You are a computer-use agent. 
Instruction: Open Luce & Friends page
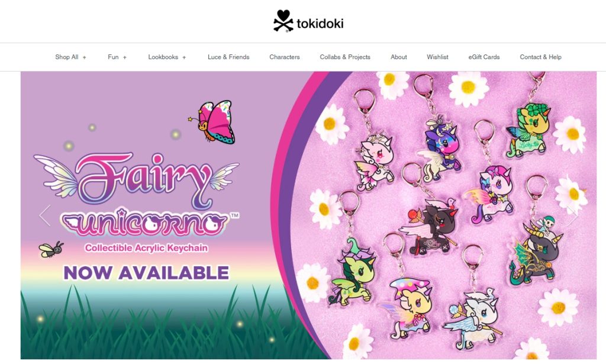(x=228, y=57)
